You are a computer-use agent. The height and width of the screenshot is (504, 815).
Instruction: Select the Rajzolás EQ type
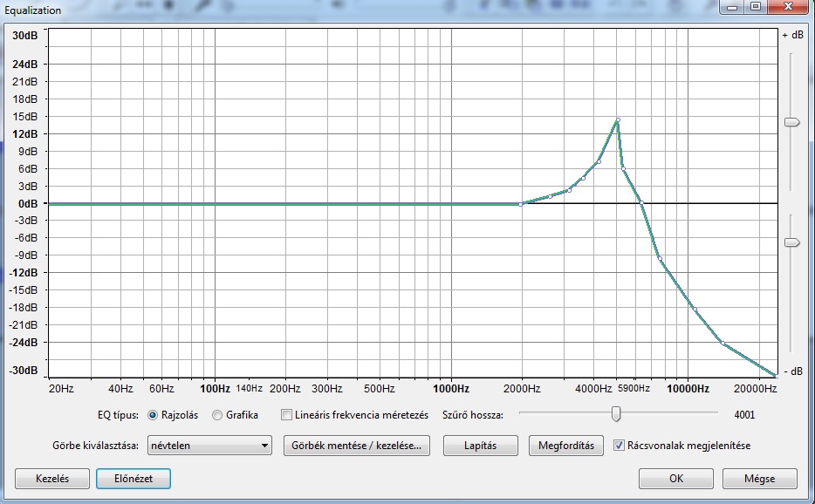(x=154, y=415)
